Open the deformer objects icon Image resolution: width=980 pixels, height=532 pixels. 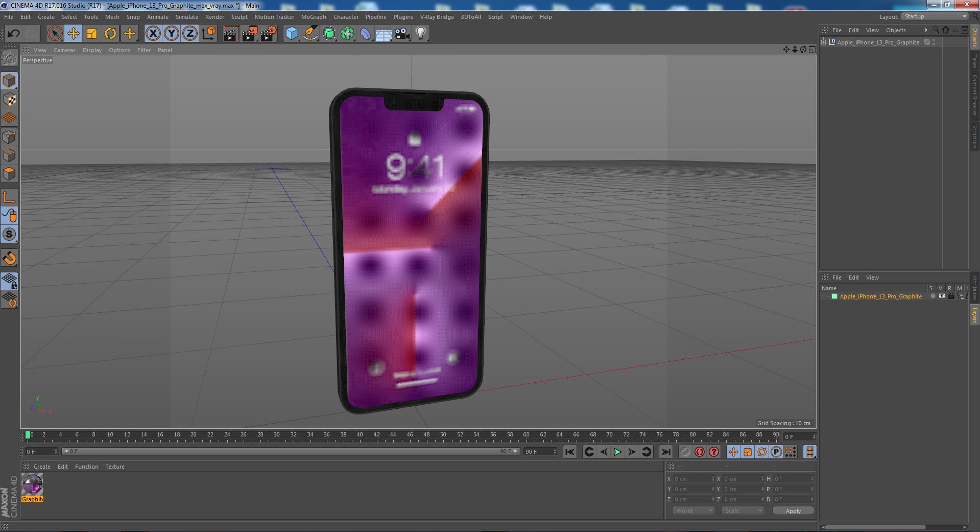(366, 34)
